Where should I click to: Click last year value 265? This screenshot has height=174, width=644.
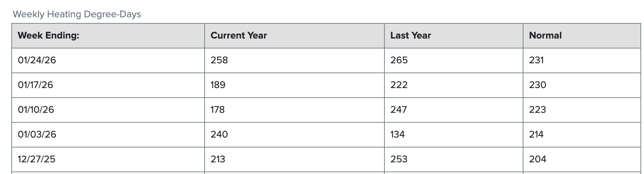399,60
